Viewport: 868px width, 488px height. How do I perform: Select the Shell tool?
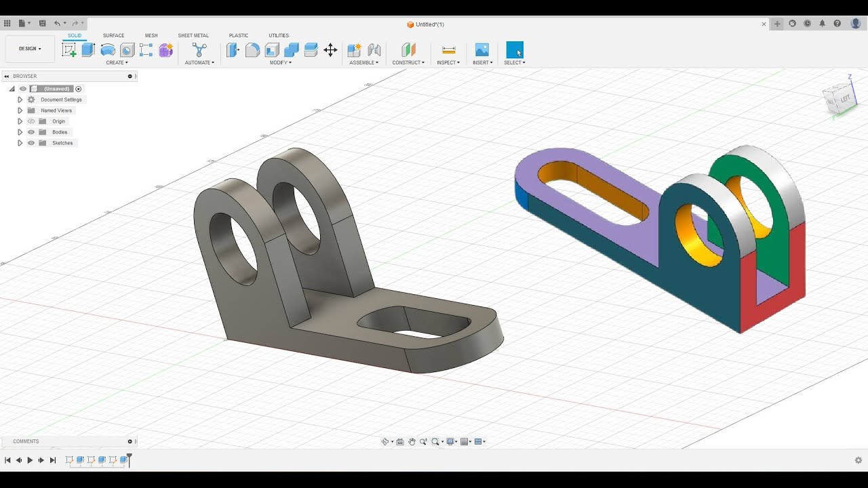(272, 50)
